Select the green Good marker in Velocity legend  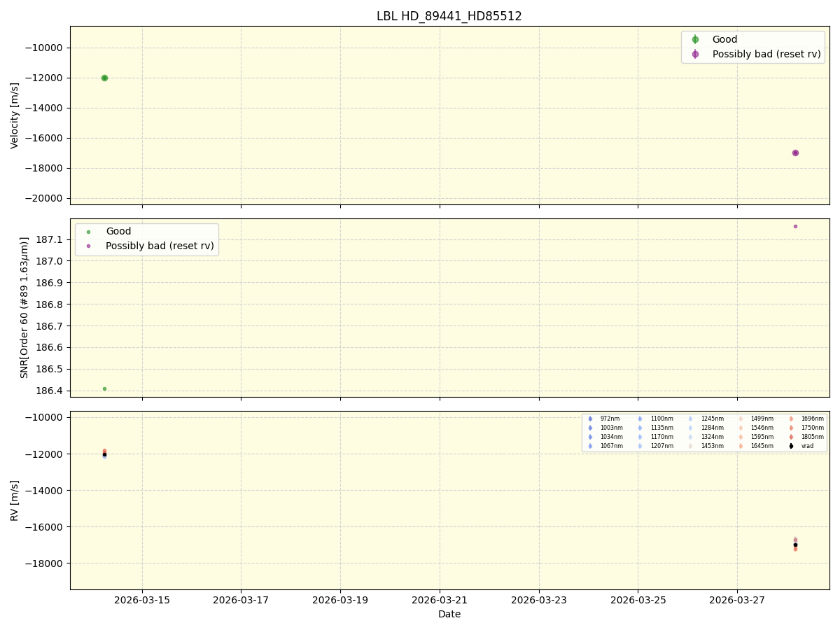(x=694, y=39)
